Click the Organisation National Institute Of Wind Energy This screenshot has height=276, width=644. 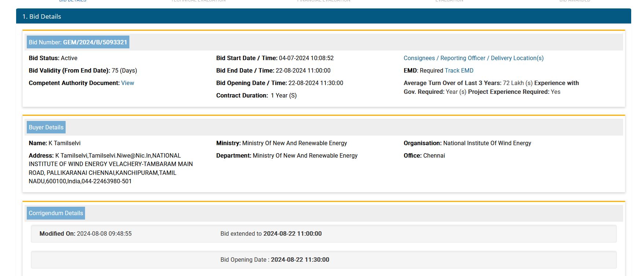pos(487,143)
